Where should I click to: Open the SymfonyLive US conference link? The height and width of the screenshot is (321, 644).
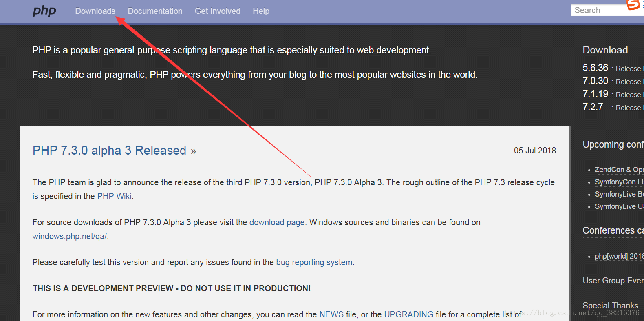(619, 206)
